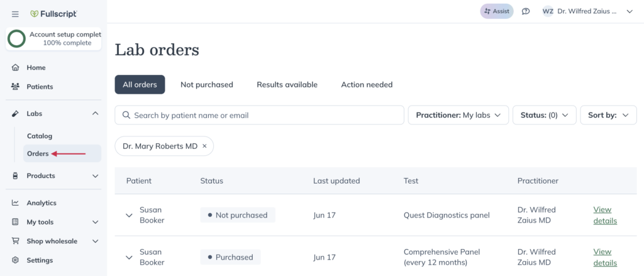The width and height of the screenshot is (644, 276).
Task: Expand the Not purchased Susan Booker row
Action: [129, 215]
